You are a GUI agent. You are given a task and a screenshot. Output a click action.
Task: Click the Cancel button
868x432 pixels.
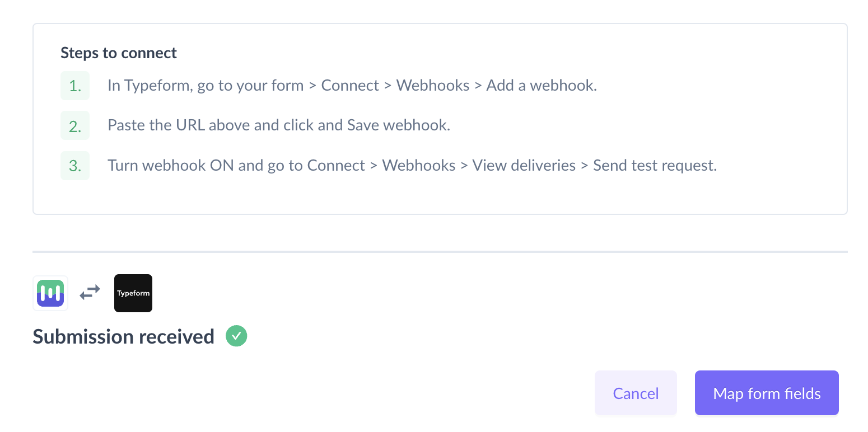pyautogui.click(x=636, y=393)
